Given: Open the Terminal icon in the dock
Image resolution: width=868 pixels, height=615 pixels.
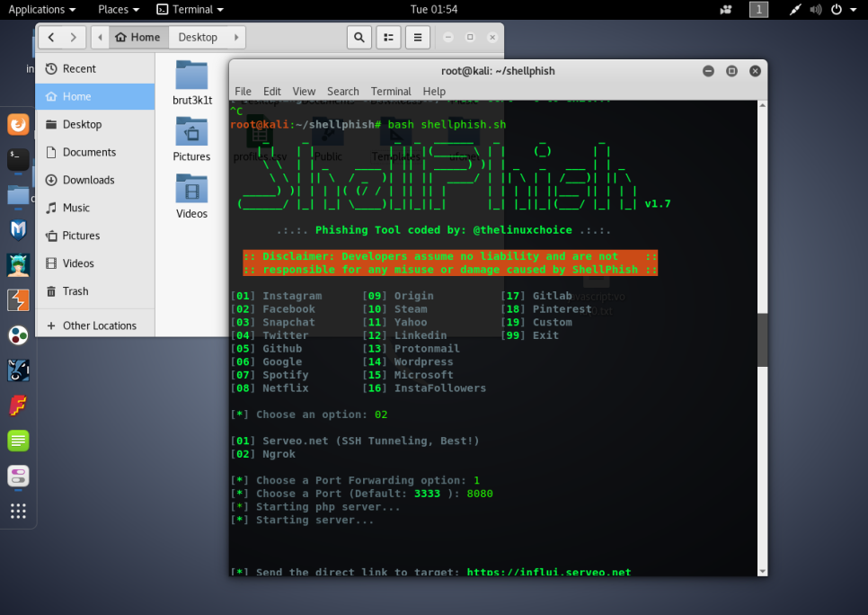Looking at the screenshot, I should (x=18, y=159).
